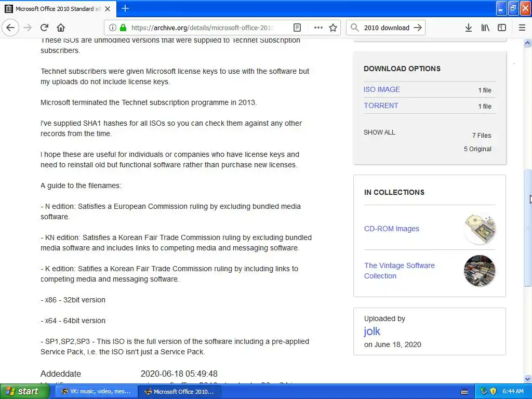Open the TORRENT download option
532x399 pixels.
381,105
